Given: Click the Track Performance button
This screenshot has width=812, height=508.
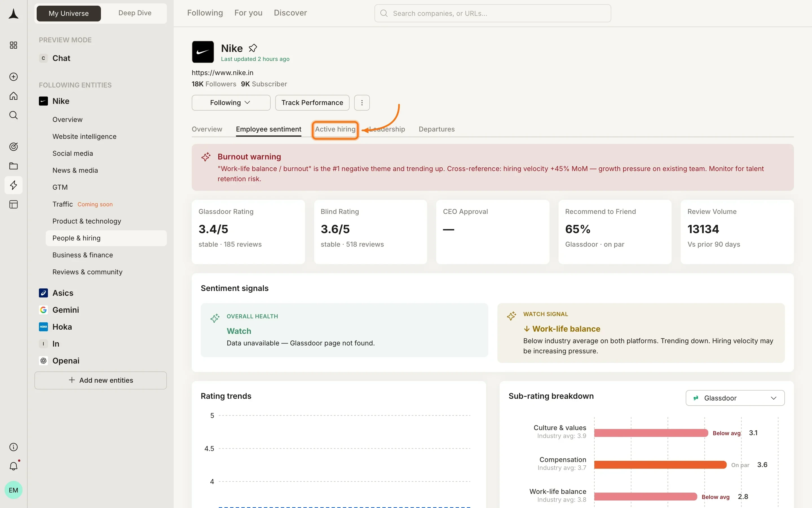Looking at the screenshot, I should (x=312, y=102).
